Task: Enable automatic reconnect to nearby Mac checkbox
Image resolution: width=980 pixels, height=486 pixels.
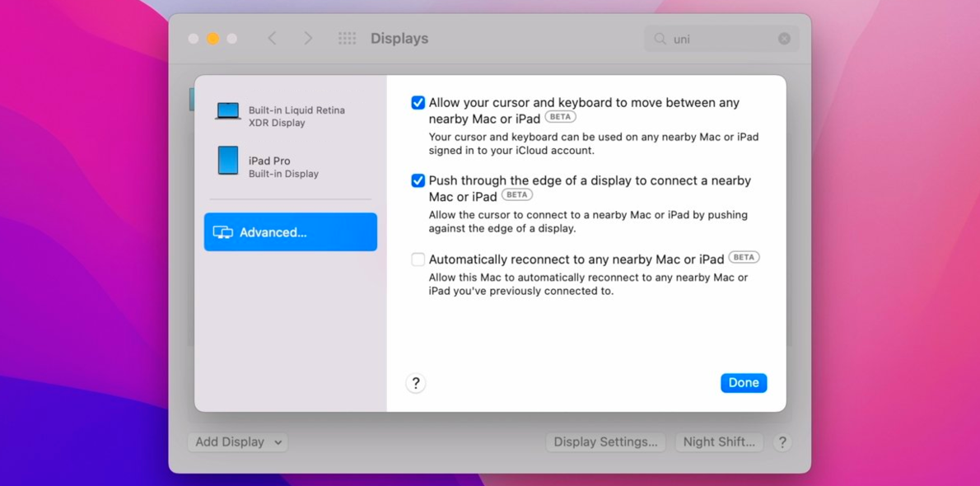Action: pyautogui.click(x=418, y=259)
